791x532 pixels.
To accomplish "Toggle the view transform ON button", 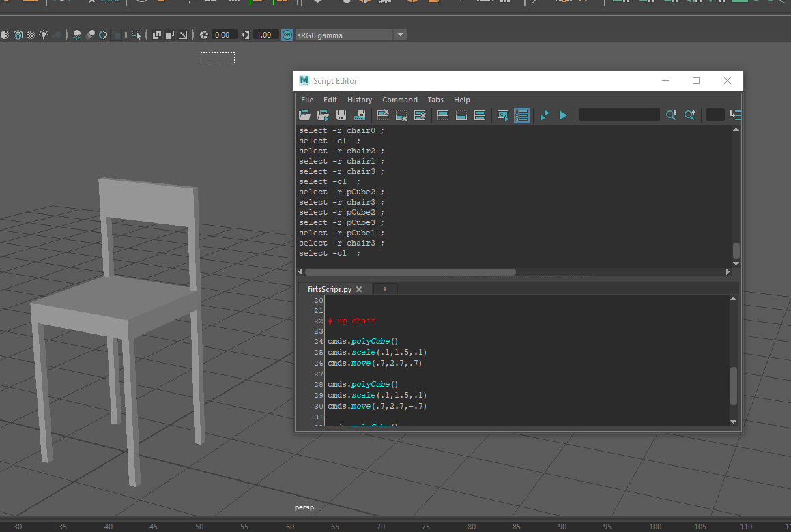I will pos(287,35).
